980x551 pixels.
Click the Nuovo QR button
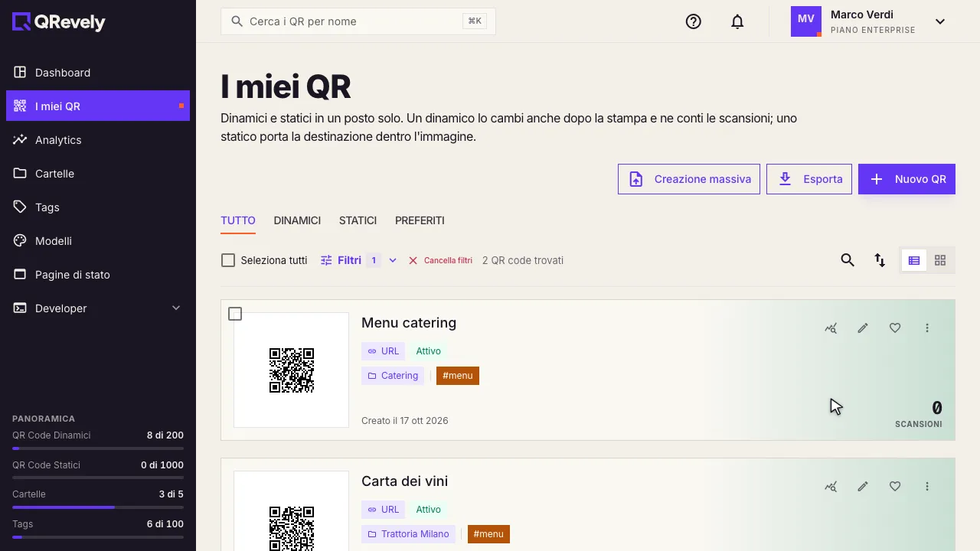coord(906,179)
